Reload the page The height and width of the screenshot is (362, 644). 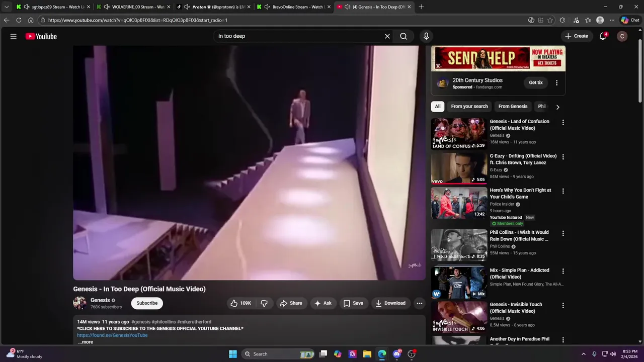pyautogui.click(x=19, y=20)
